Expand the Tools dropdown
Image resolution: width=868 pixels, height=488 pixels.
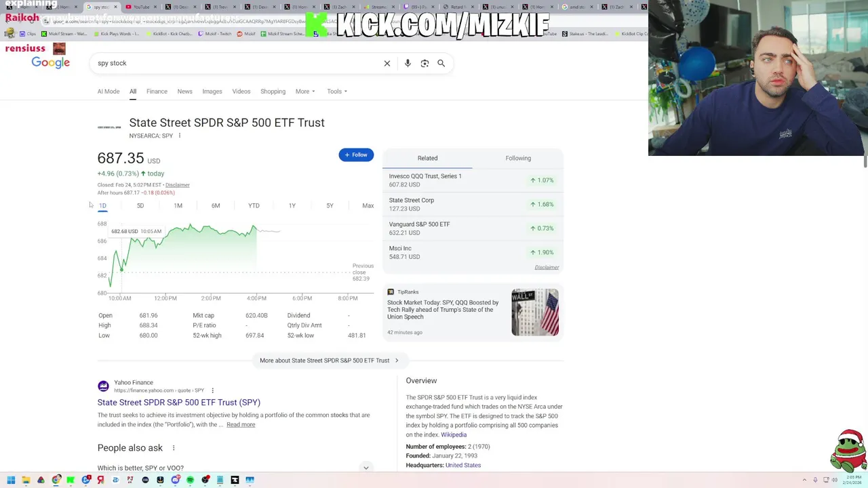[337, 91]
